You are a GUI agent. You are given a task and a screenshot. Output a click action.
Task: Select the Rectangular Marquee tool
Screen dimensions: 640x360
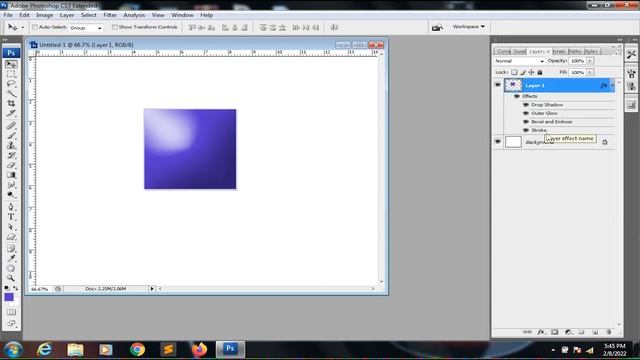pos(11,74)
